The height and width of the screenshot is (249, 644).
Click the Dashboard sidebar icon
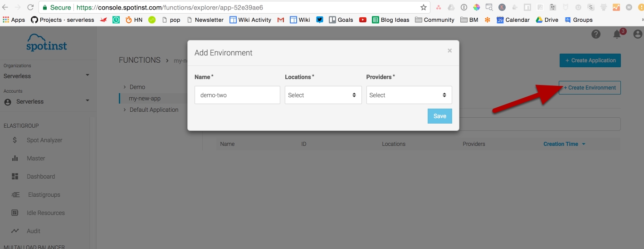coord(15,176)
